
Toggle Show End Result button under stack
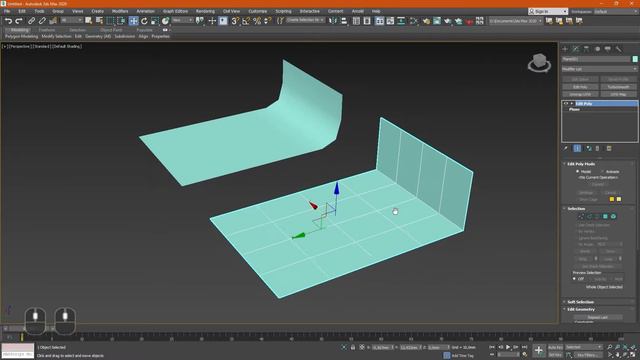coord(577,149)
